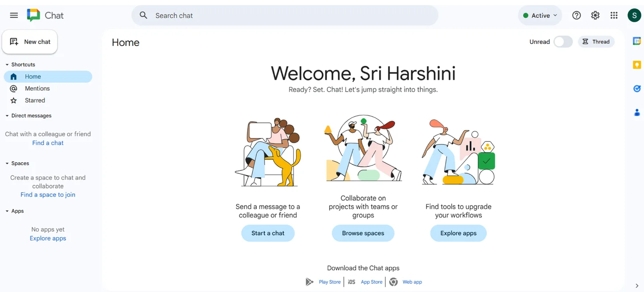Collapse the Shortcuts section
This screenshot has height=292, width=644.
(x=7, y=64)
